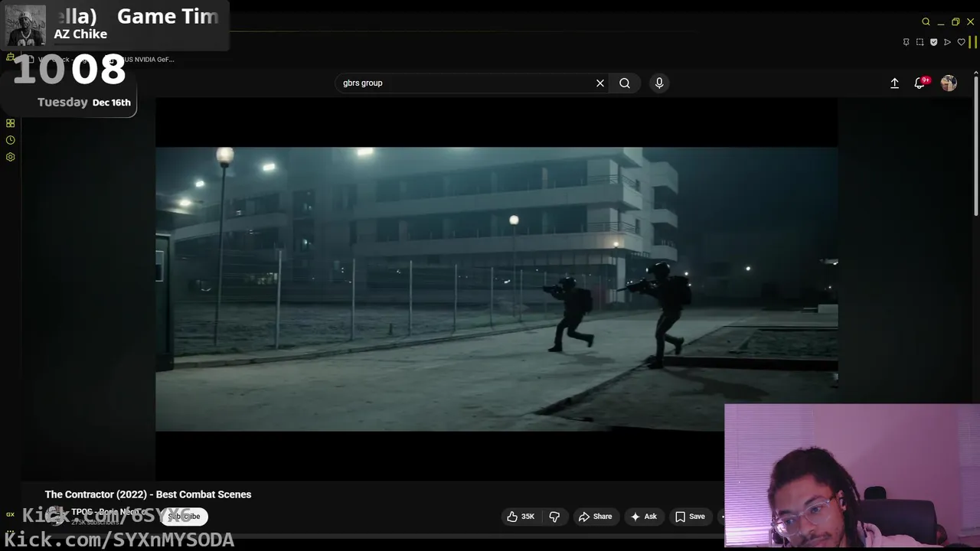Click the scrollbar up arrow

point(975,73)
